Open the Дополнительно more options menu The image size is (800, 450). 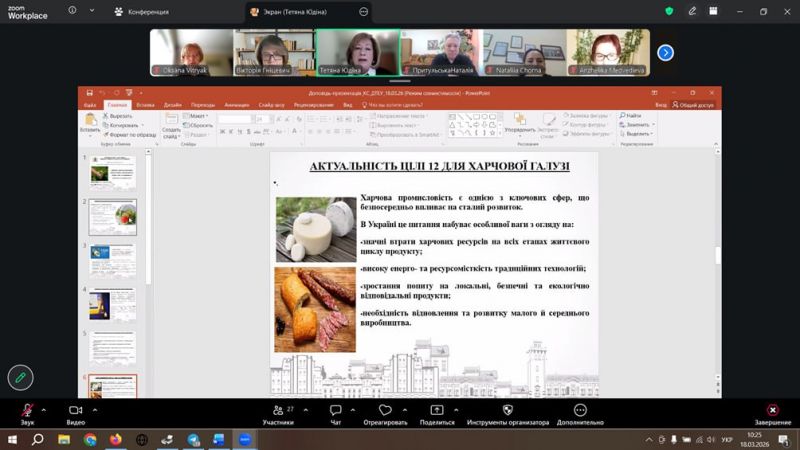[x=580, y=411]
